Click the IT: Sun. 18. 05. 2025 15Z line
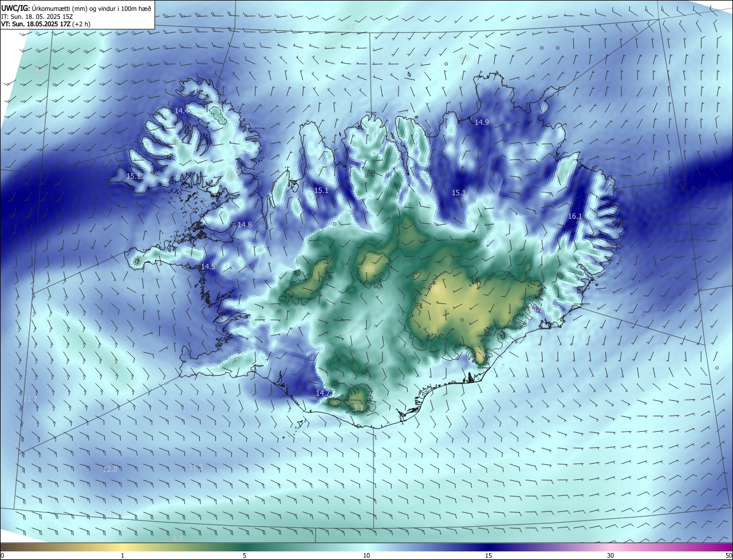The image size is (733, 560). pyautogui.click(x=37, y=16)
